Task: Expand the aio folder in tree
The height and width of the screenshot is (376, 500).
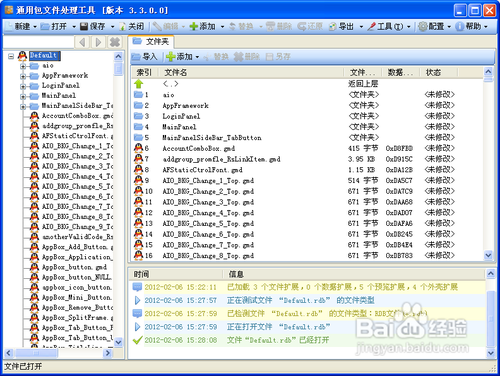Action: [x=23, y=66]
